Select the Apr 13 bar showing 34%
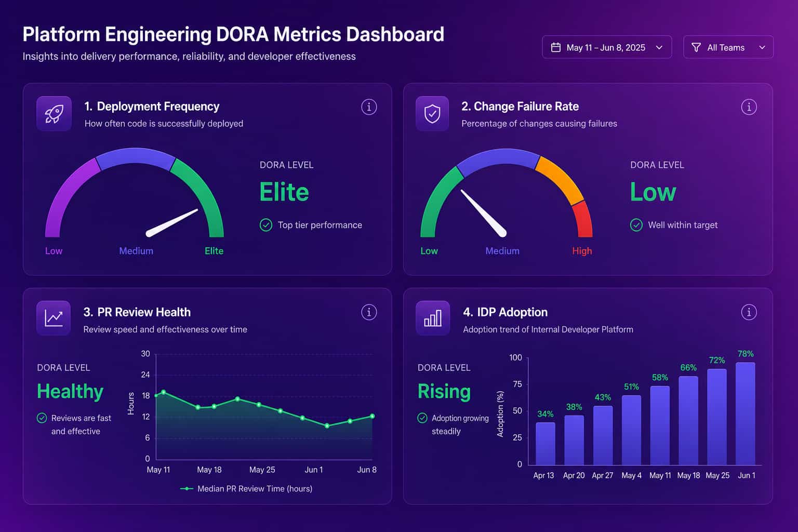The height and width of the screenshot is (532, 798). point(546,444)
